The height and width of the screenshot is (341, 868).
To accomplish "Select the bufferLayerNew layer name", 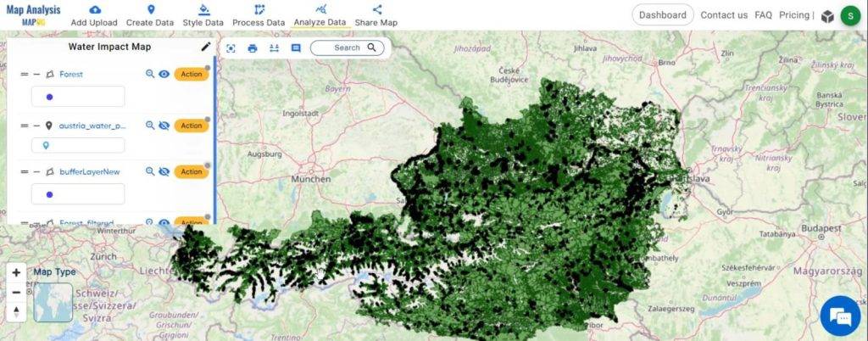I will pyautogui.click(x=90, y=171).
